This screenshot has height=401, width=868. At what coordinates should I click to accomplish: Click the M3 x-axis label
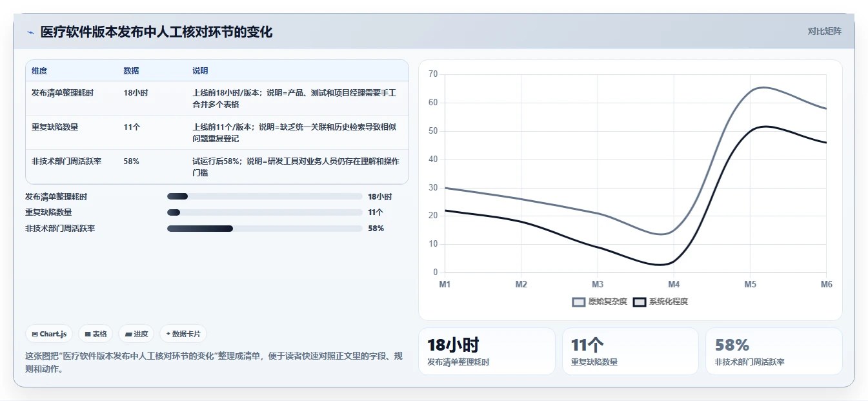598,284
